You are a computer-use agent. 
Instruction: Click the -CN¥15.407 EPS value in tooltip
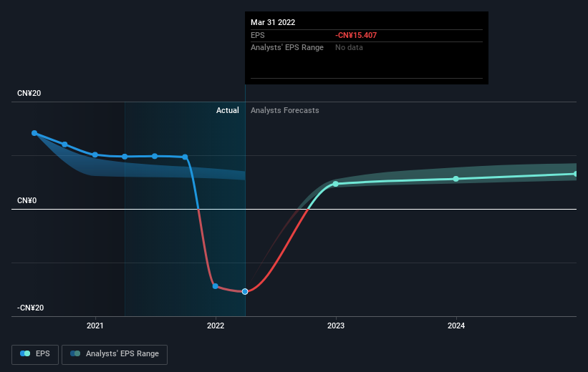356,35
